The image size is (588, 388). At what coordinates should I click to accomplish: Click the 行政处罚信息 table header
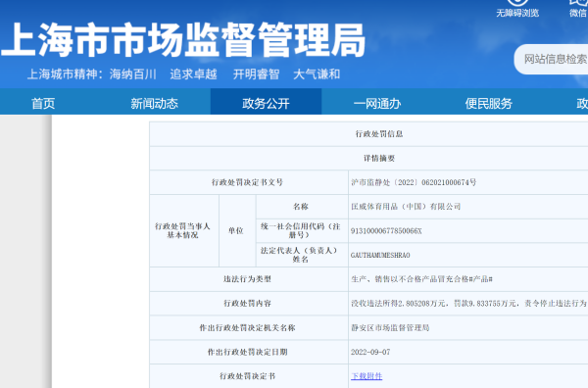tap(378, 134)
